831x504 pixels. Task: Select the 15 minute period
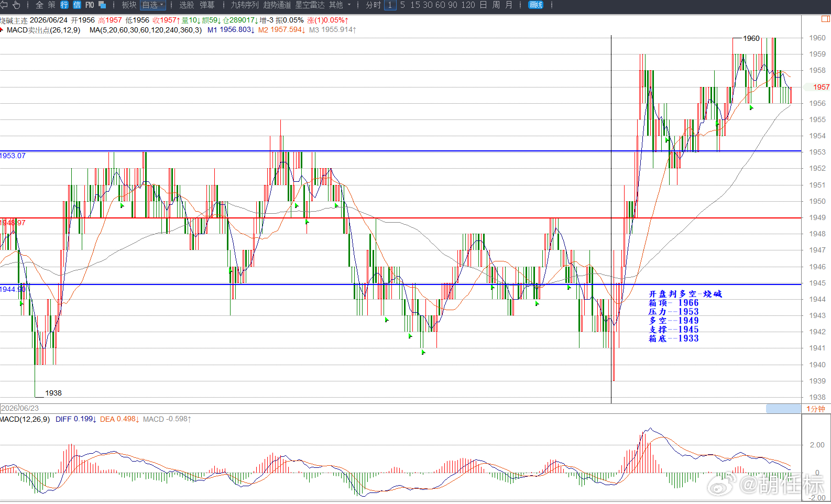click(x=415, y=5)
